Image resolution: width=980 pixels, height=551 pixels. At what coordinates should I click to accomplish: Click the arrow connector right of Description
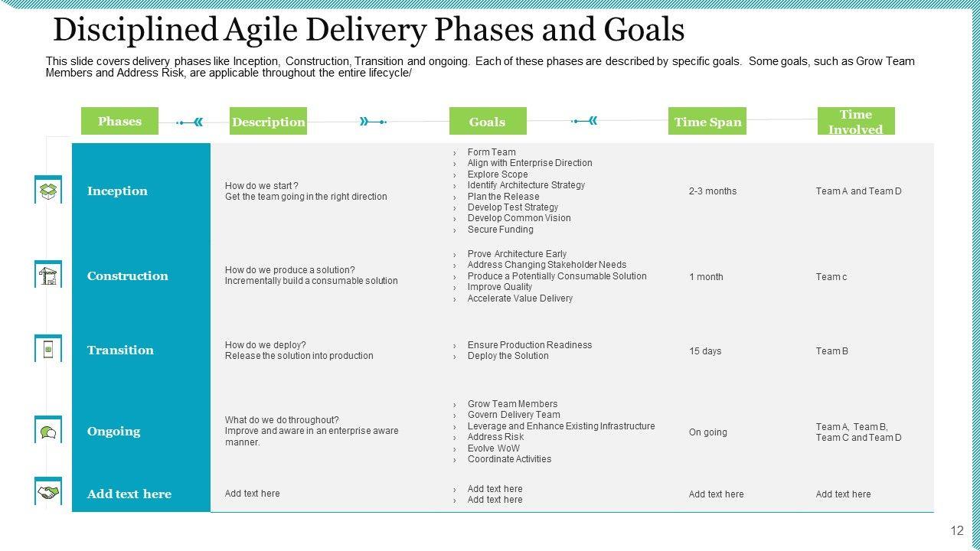click(x=372, y=122)
